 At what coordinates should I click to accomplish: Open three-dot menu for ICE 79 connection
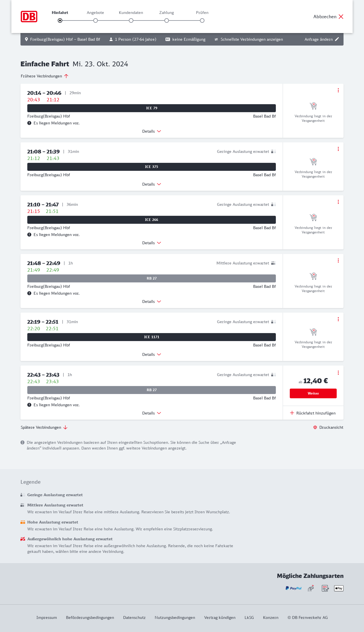tap(338, 90)
